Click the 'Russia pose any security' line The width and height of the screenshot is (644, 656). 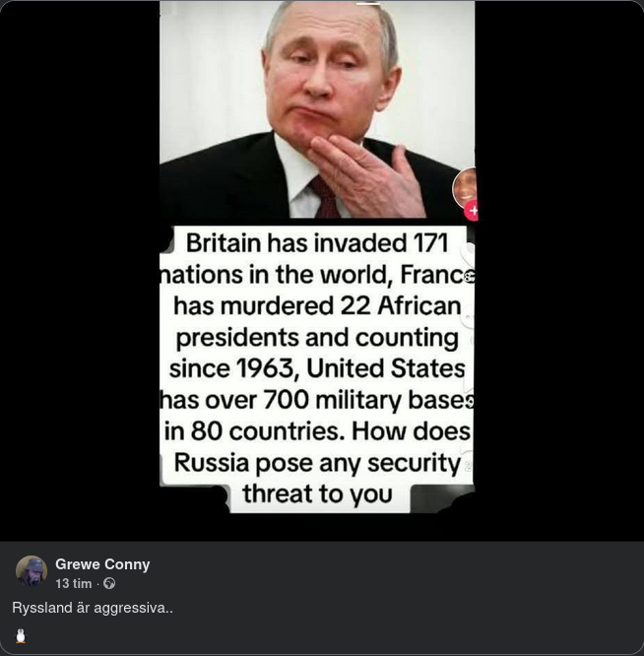point(317,463)
